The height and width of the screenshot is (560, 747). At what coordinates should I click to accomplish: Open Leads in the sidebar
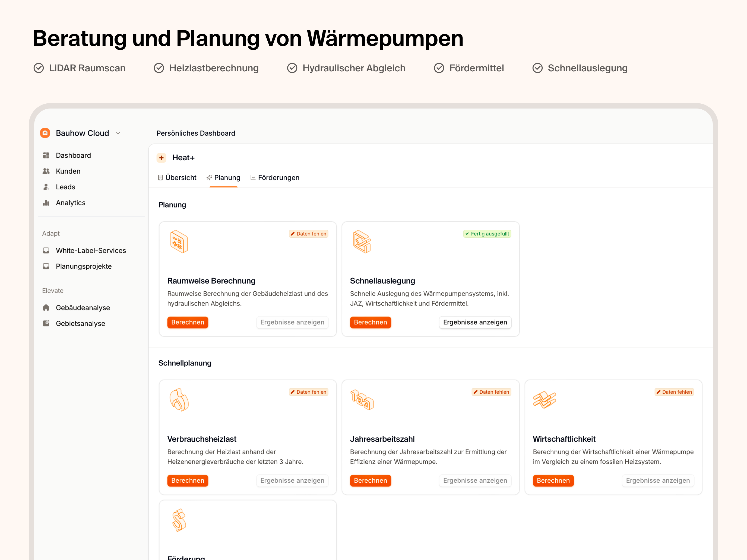(x=65, y=187)
